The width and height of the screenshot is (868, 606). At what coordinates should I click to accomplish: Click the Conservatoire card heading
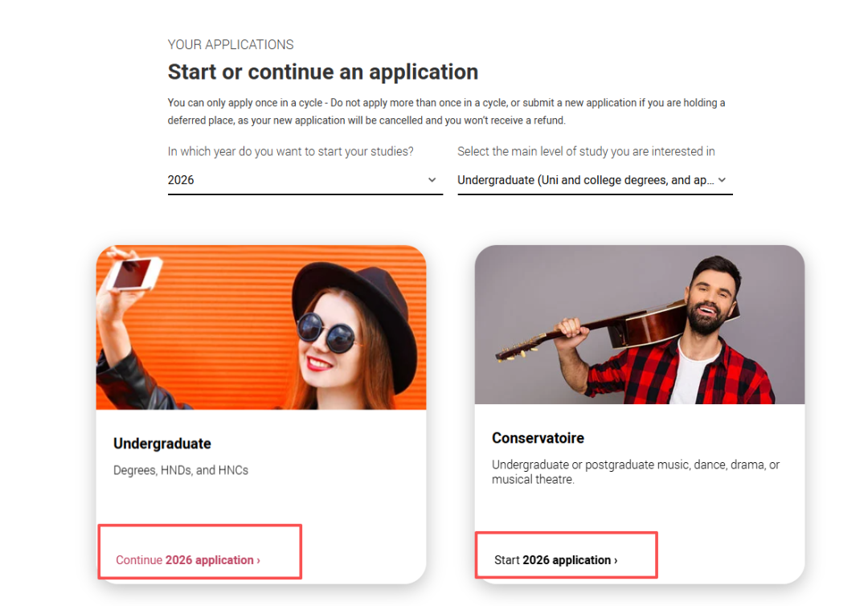coord(538,438)
